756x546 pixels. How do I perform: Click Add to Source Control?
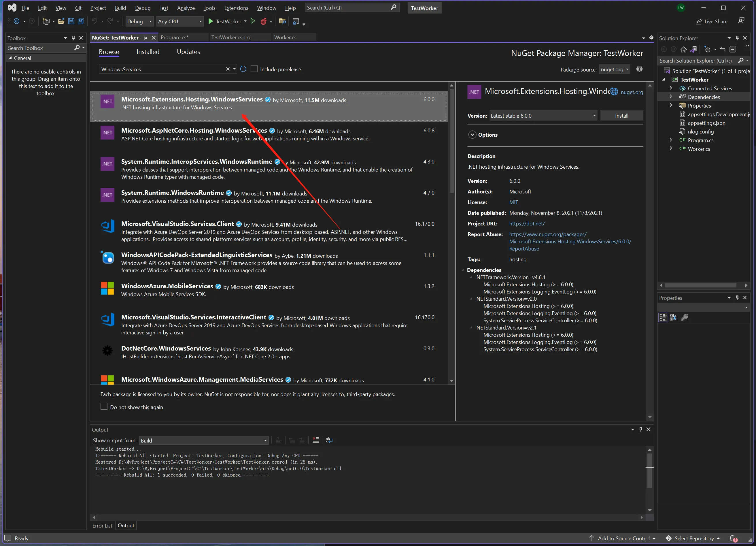[x=622, y=538]
